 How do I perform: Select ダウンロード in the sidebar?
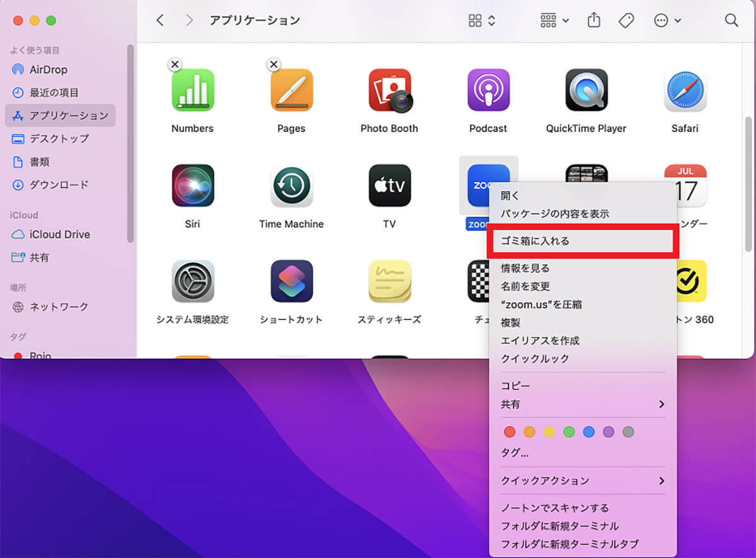coord(60,185)
